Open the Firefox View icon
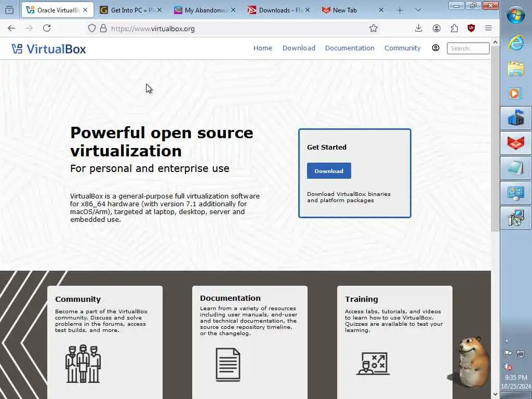Screen dimensions: 532x399 tap(9, 10)
